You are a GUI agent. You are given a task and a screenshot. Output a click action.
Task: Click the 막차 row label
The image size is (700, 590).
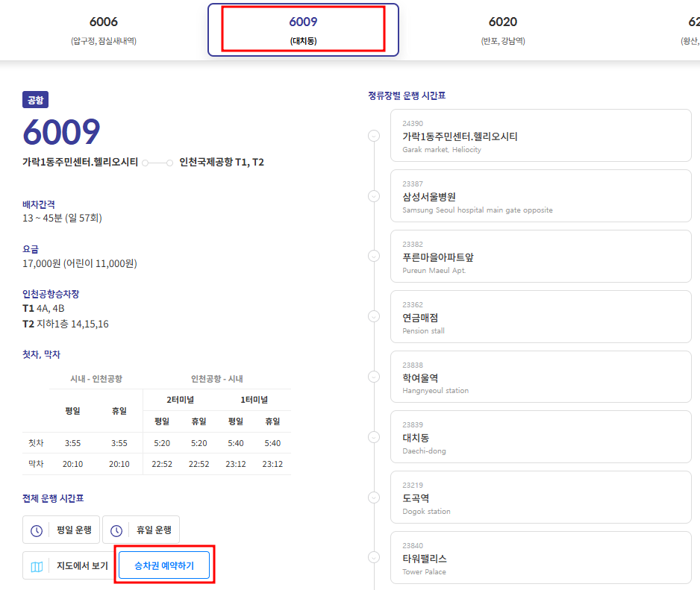click(36, 464)
